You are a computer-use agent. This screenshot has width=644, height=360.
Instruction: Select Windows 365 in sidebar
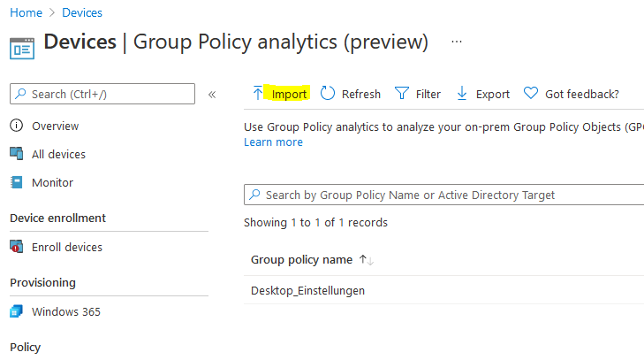[65, 312]
